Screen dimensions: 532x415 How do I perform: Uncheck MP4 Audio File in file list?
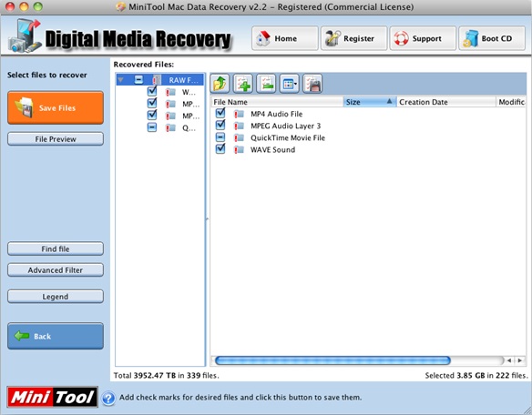coord(220,113)
